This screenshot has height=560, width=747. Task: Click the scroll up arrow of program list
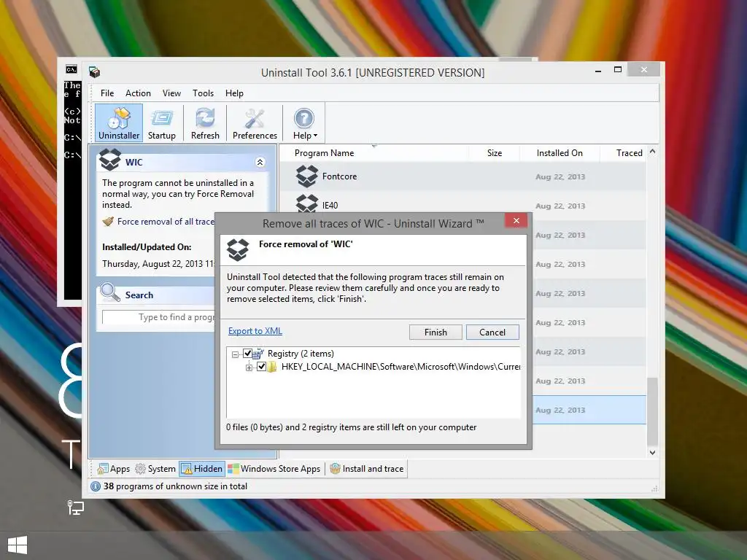point(652,152)
